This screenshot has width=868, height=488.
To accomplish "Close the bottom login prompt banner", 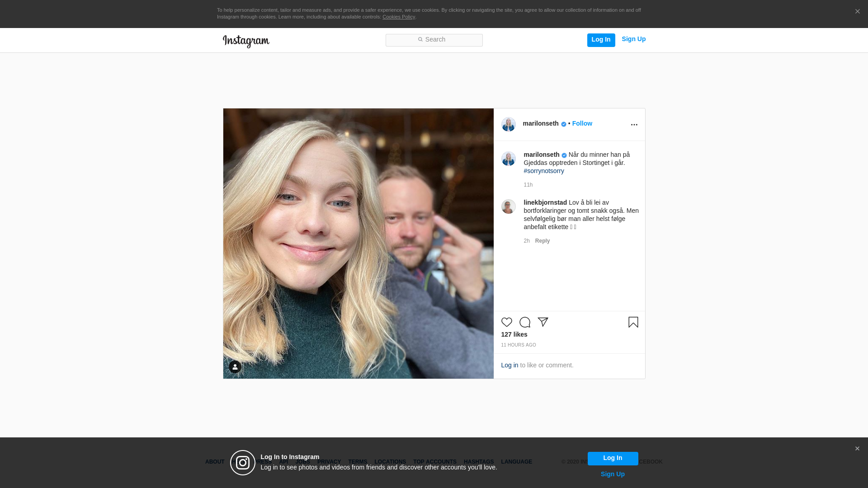I will click(857, 449).
